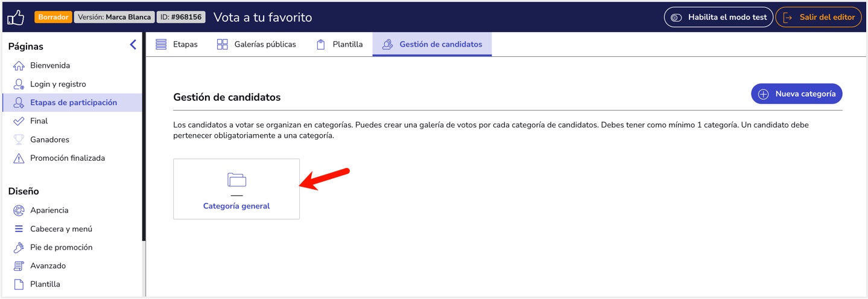
Task: Create a new category with Nueva categoría
Action: (x=796, y=94)
